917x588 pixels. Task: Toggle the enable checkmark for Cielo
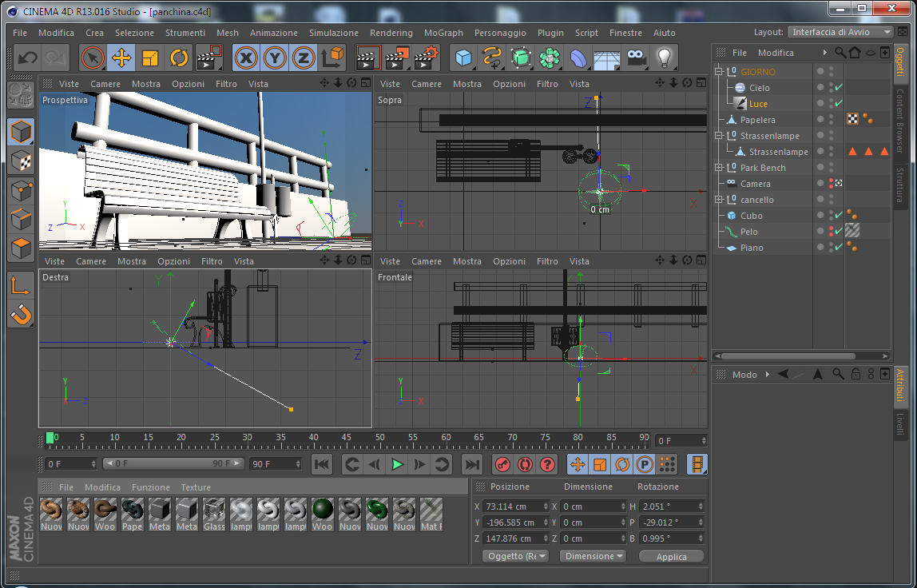click(x=839, y=88)
